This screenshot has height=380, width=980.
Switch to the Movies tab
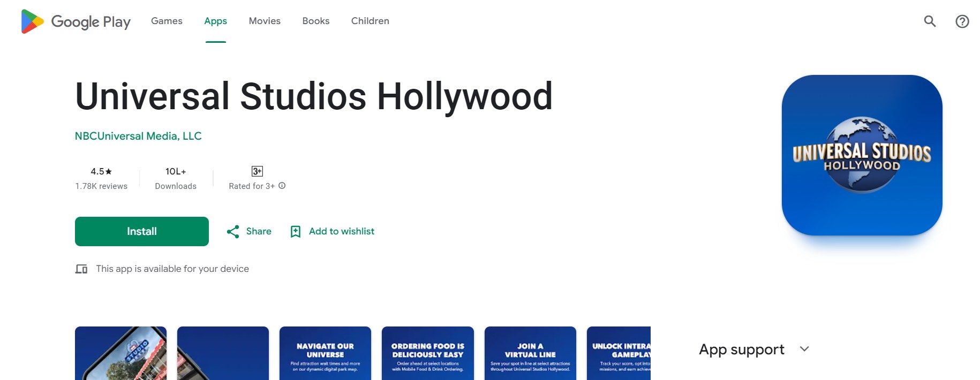[265, 21]
